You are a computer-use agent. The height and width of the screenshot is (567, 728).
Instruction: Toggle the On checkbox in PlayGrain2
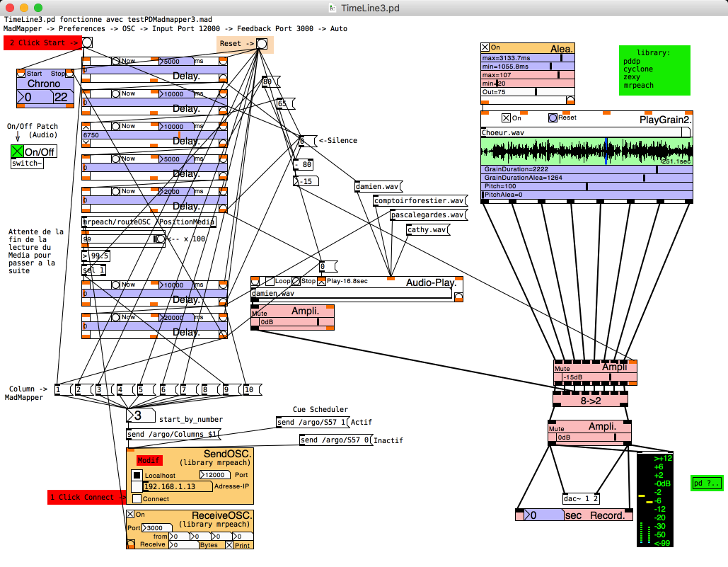(506, 118)
